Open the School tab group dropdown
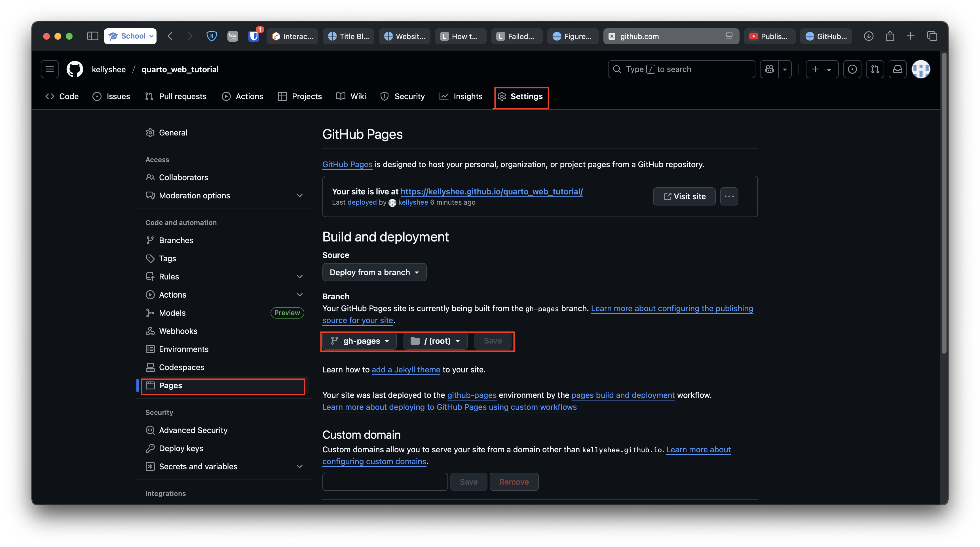This screenshot has width=980, height=547. pyautogui.click(x=130, y=36)
